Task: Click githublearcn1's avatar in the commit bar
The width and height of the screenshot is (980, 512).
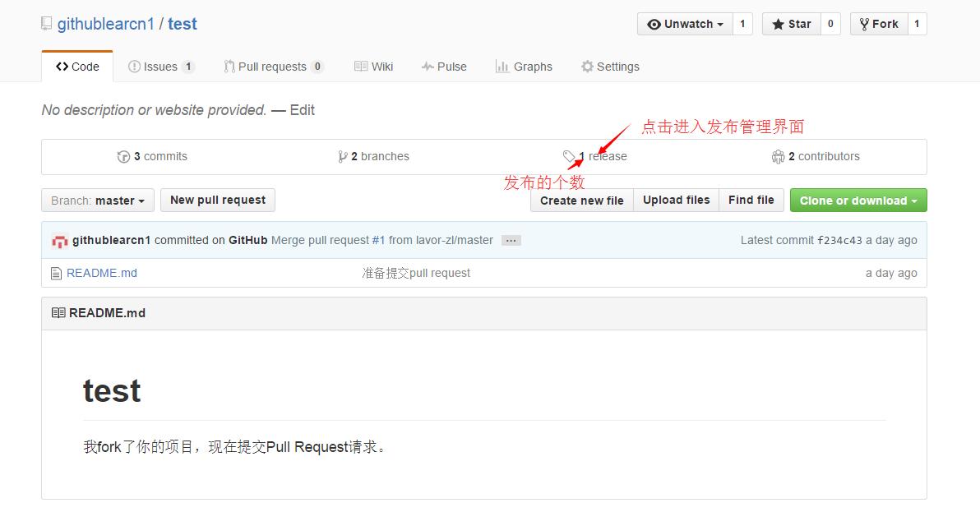Action: (61, 240)
